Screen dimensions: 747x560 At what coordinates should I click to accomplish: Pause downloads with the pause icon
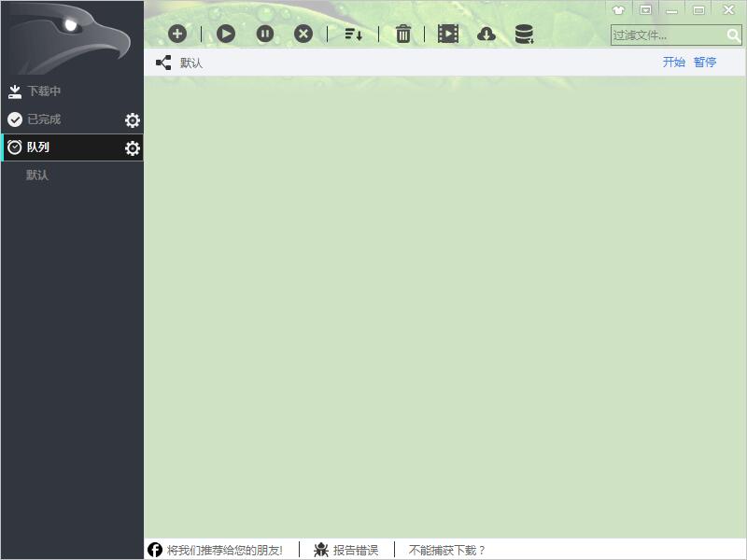(x=265, y=34)
